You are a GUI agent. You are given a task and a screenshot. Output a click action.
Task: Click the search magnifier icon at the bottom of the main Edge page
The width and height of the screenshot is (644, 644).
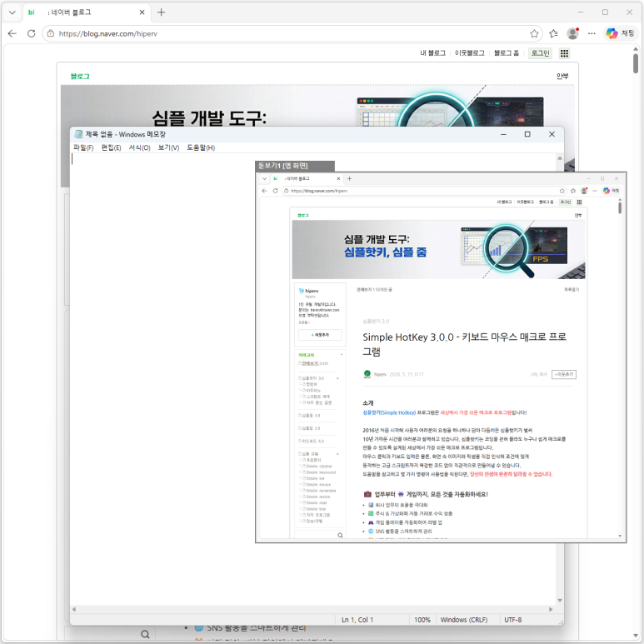[x=145, y=634]
